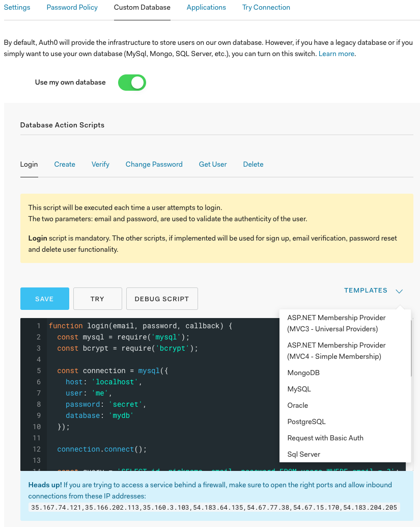Switch to the Applications tab
This screenshot has width=420, height=527.
pos(206,7)
